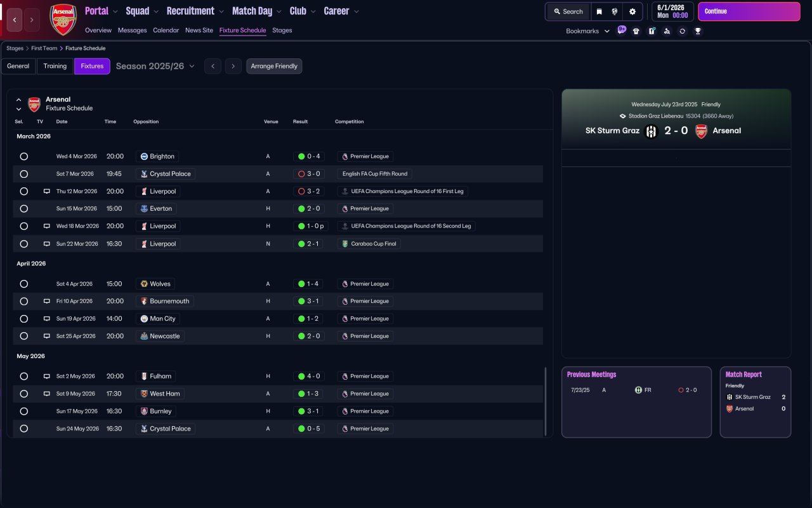
Task: Click the Arsenal club crest logo
Action: [x=63, y=19]
